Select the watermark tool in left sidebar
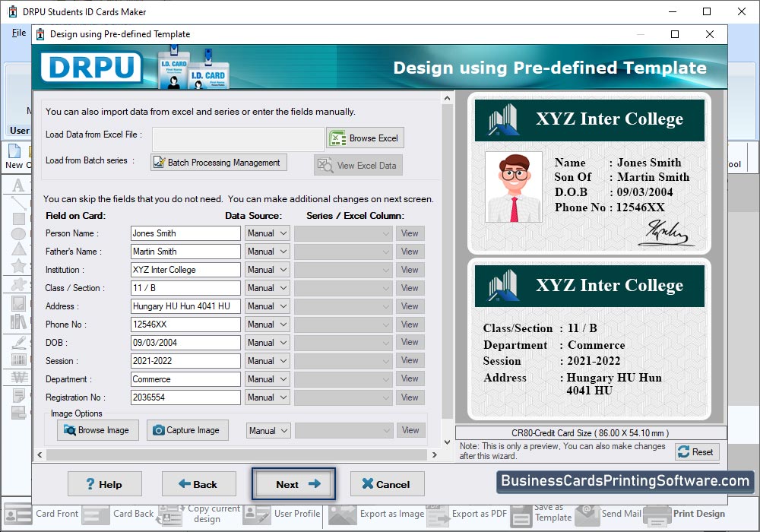Image resolution: width=760 pixels, height=532 pixels. pyautogui.click(x=20, y=377)
